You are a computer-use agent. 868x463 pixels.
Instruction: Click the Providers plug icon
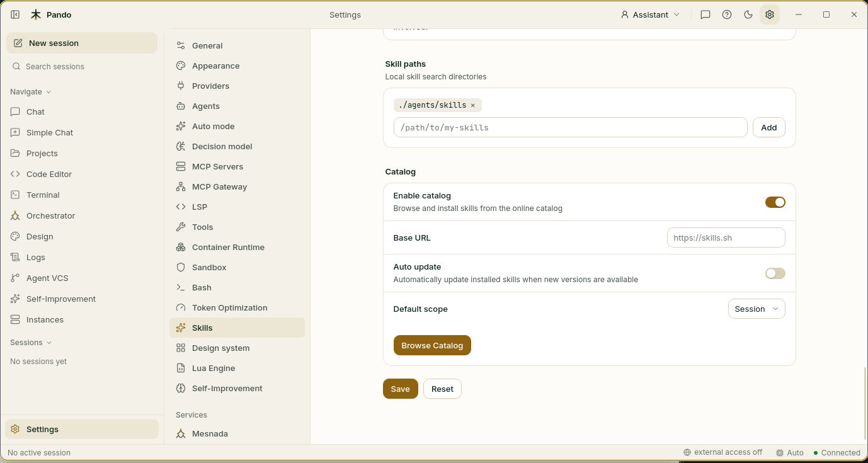coord(181,86)
